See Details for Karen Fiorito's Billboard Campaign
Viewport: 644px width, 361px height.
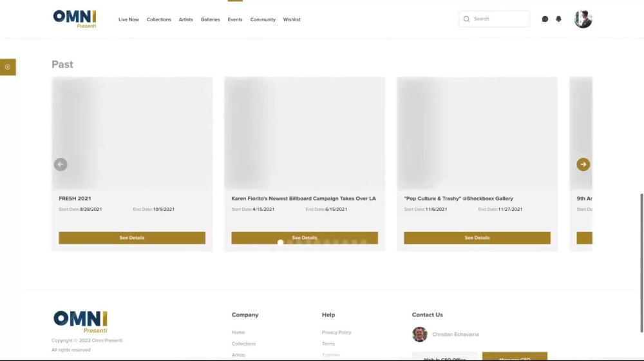[x=305, y=238]
